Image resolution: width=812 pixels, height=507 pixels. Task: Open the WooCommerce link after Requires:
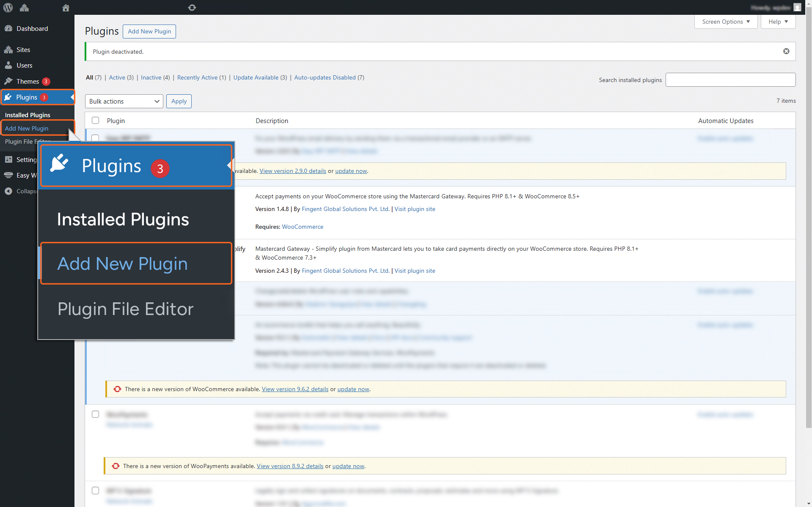pos(303,227)
